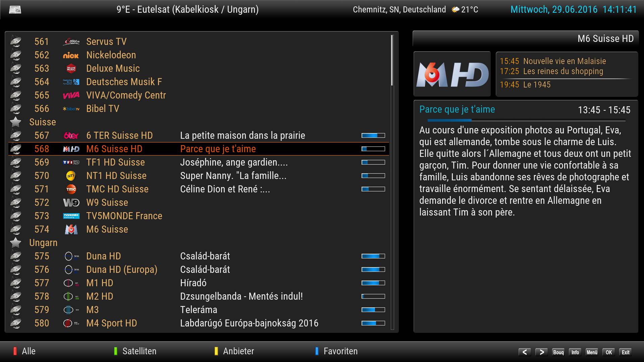Select channel 580 M4 Sport HD

pos(111,323)
